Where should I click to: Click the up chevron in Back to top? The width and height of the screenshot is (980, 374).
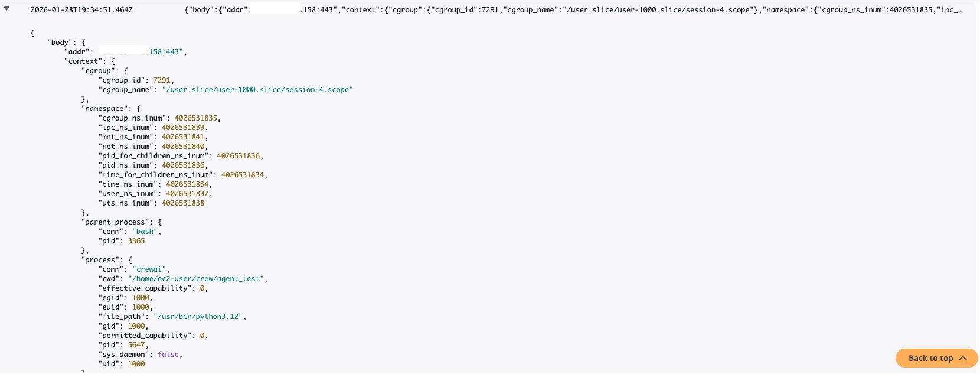pos(963,358)
